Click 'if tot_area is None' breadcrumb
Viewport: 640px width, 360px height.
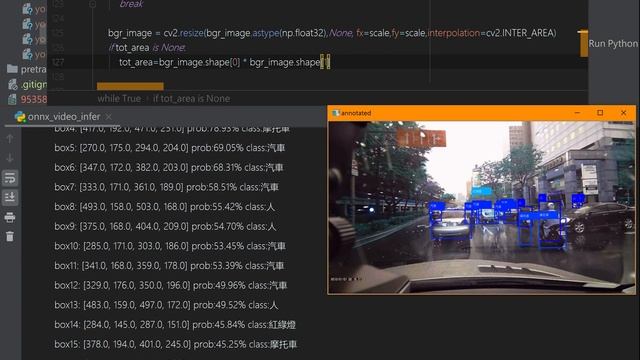[191, 99]
